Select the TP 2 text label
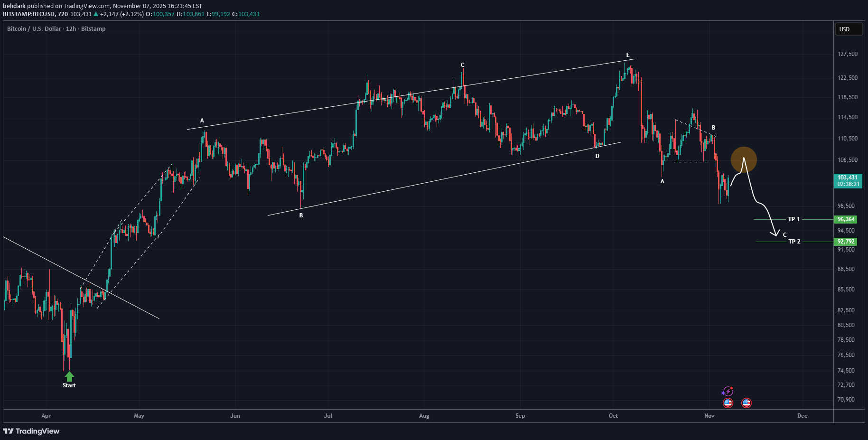The height and width of the screenshot is (440, 868). click(794, 242)
